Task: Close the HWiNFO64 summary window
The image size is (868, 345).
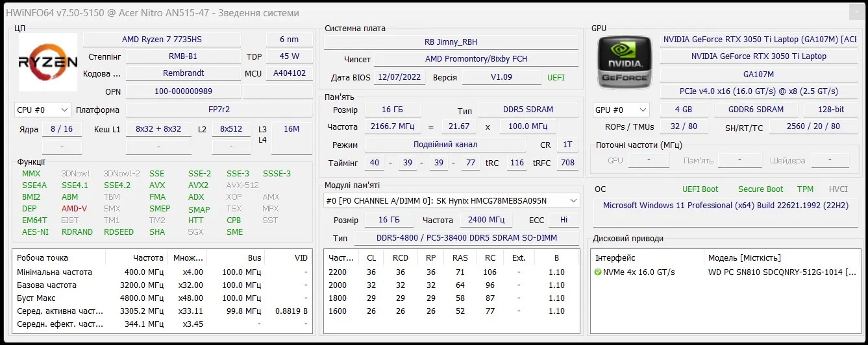Action: click(x=856, y=13)
